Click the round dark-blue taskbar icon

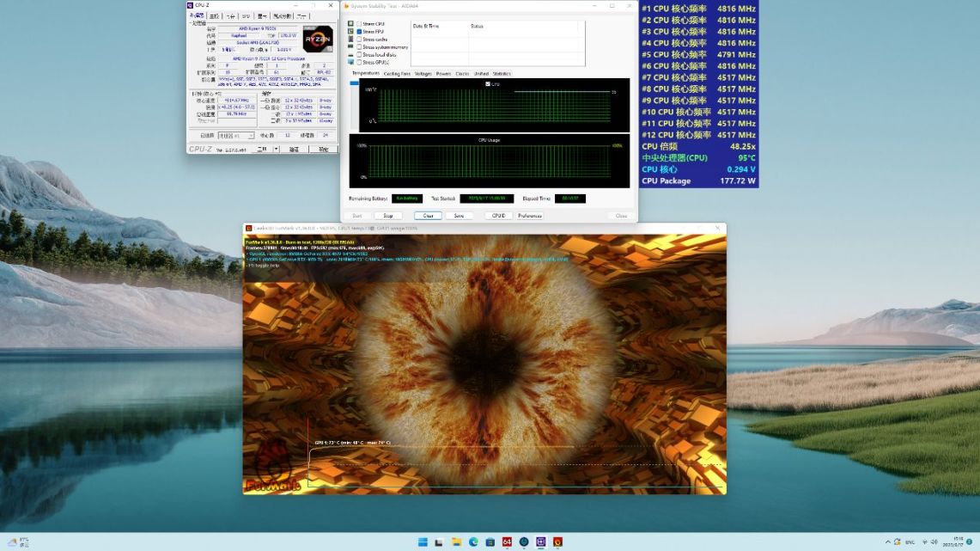[524, 542]
